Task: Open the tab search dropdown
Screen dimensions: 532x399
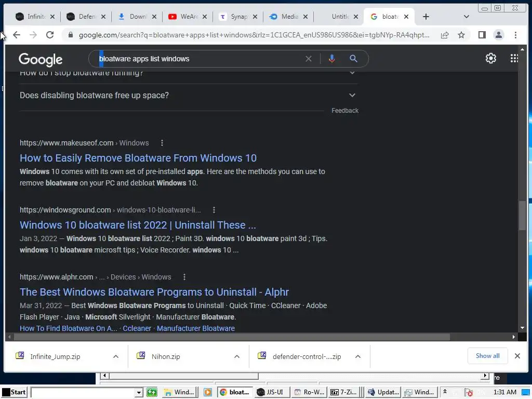Action: 466,17
